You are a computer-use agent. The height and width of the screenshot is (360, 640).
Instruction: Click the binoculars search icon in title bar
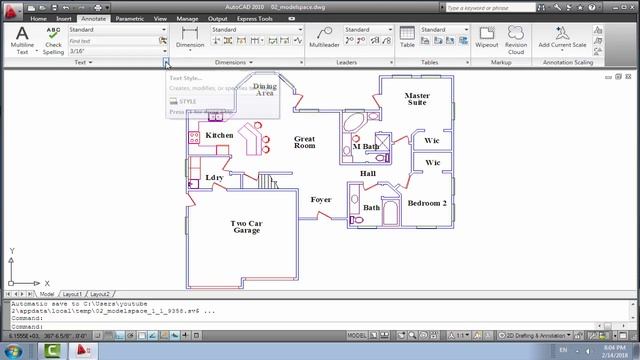pos(541,8)
